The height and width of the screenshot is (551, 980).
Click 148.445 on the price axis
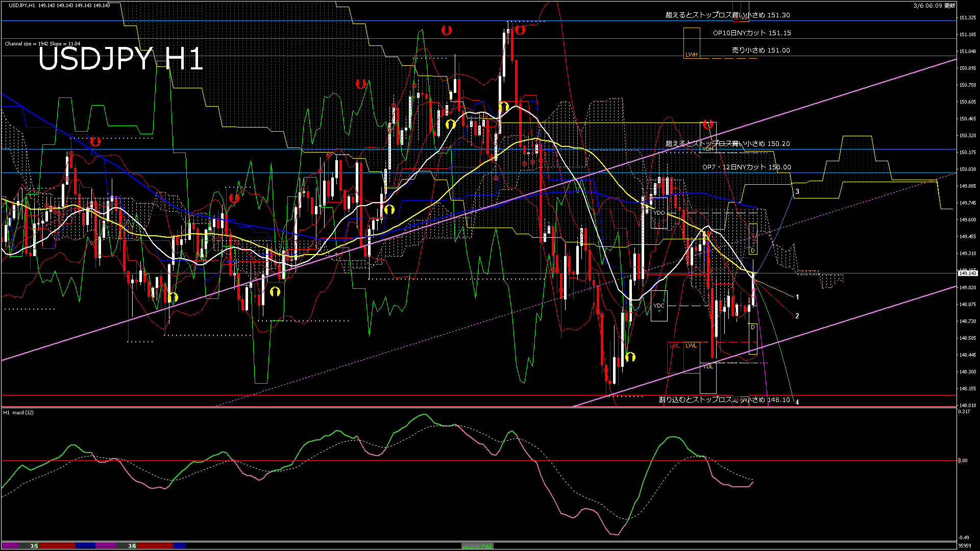coord(968,355)
